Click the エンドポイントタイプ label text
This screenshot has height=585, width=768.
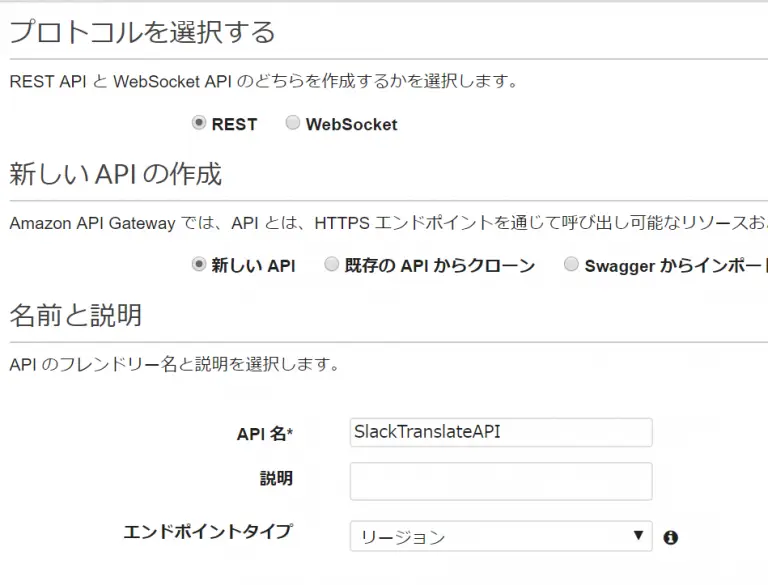click(208, 532)
